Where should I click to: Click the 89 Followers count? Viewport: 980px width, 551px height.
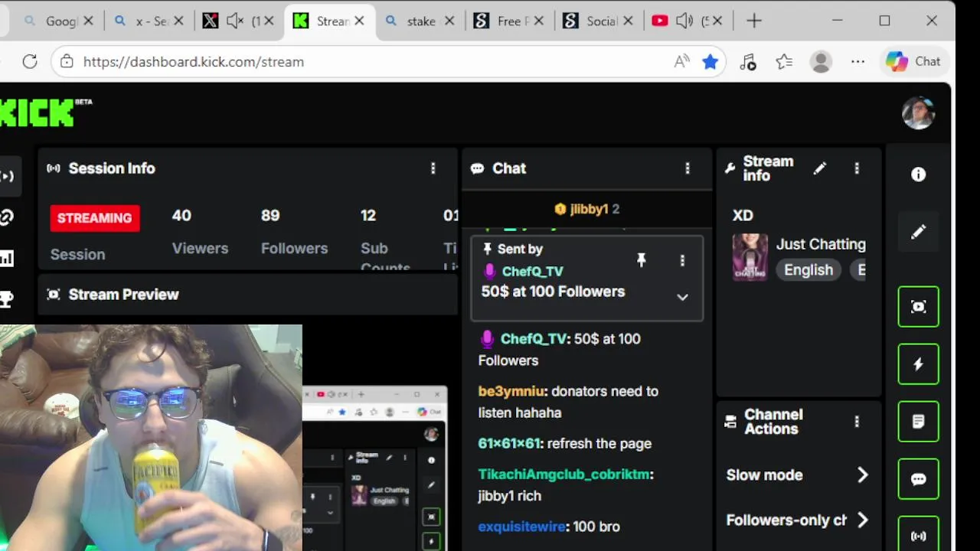pos(270,216)
